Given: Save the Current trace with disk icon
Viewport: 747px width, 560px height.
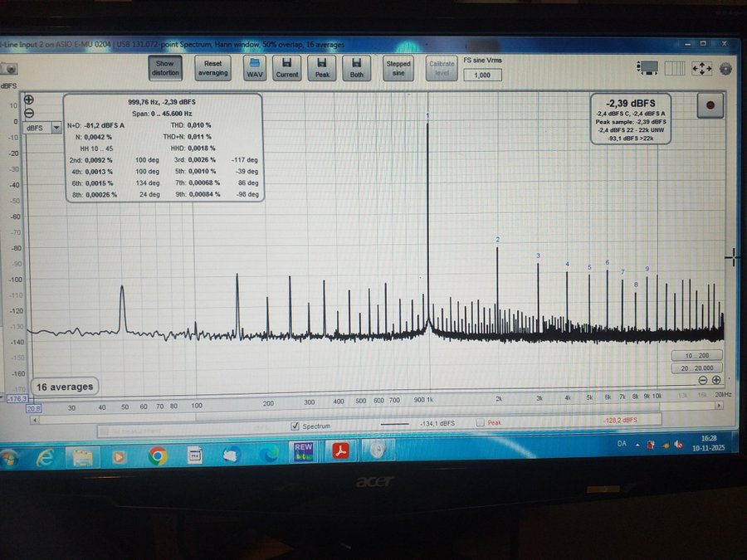Looking at the screenshot, I should pyautogui.click(x=286, y=68).
